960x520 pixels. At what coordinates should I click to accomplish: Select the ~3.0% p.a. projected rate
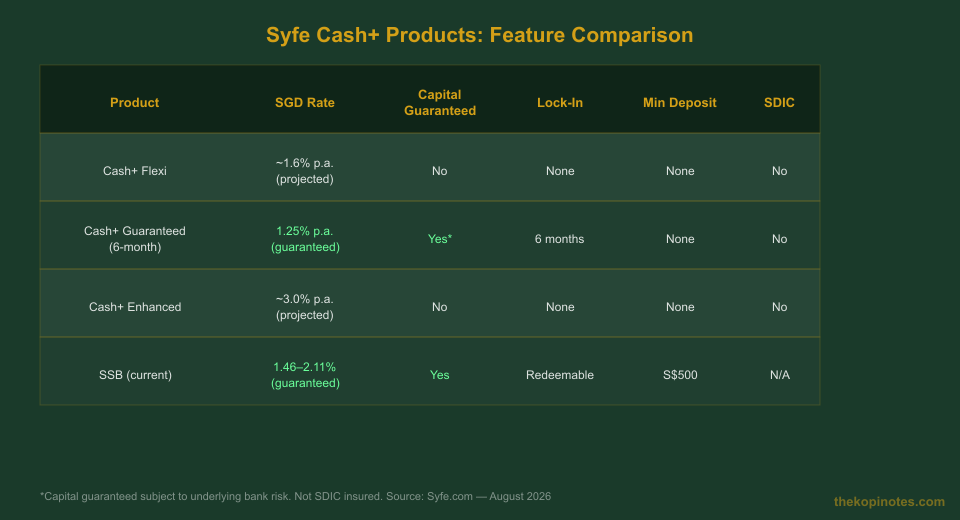[x=305, y=307]
